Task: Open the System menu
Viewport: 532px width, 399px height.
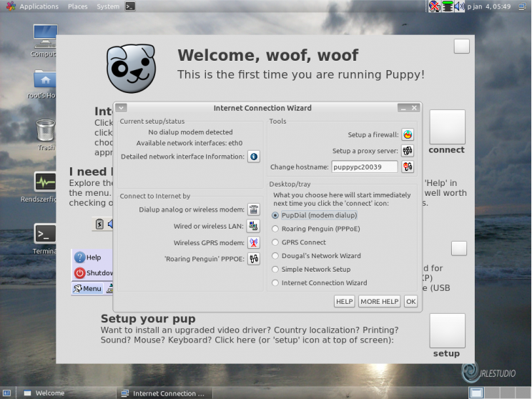Action: click(108, 6)
